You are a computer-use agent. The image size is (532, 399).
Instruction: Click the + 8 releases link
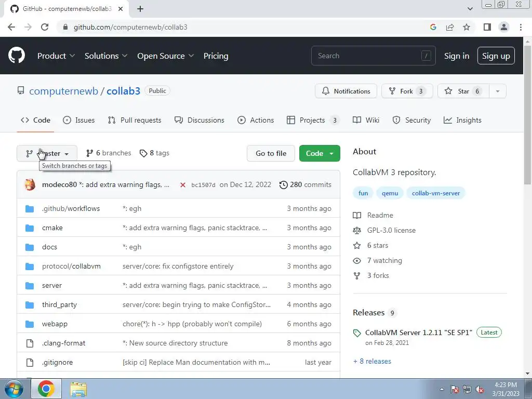372,362
